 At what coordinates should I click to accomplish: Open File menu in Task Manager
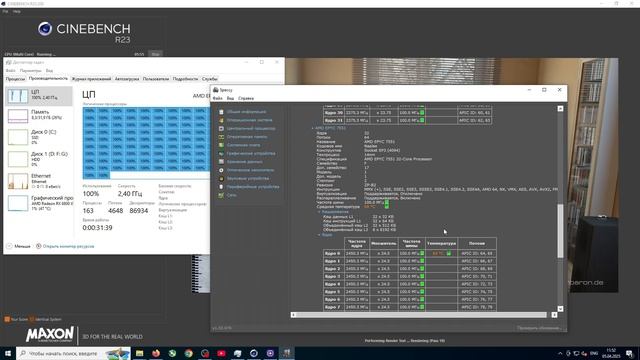[10, 71]
